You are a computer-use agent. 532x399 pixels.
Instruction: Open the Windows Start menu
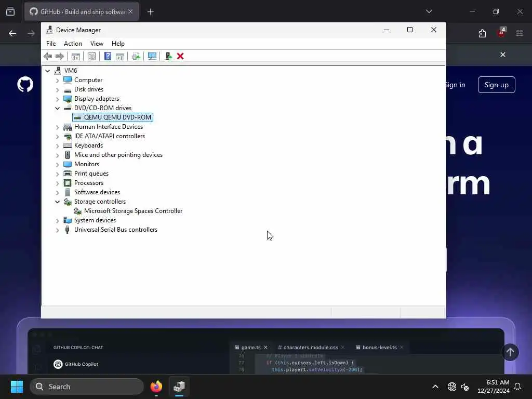pyautogui.click(x=17, y=387)
